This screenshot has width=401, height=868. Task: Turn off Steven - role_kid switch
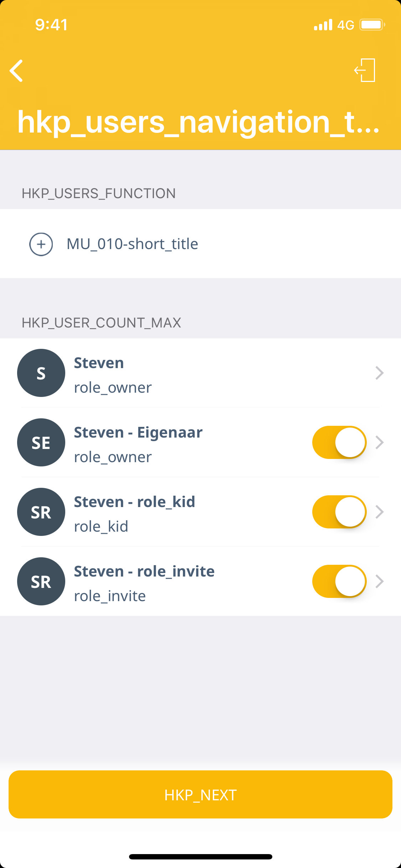click(339, 512)
